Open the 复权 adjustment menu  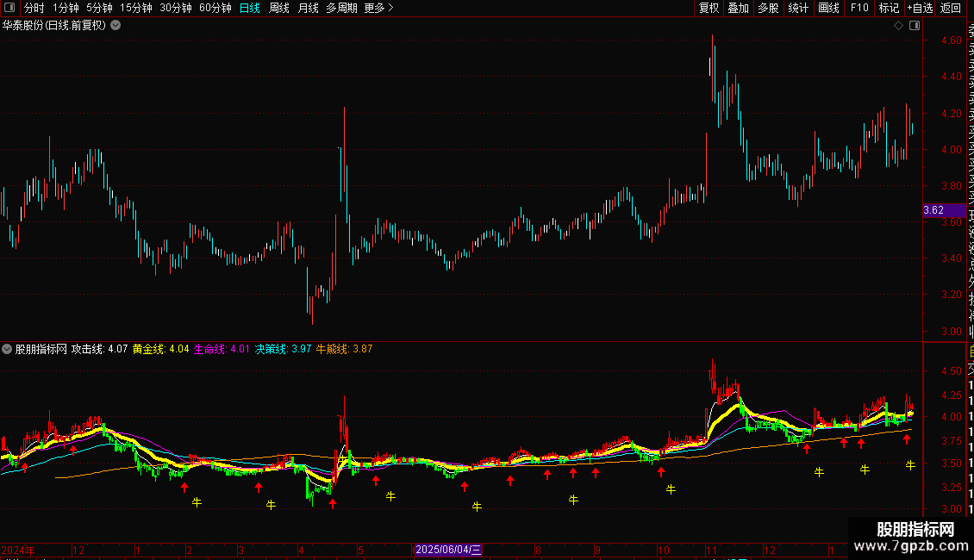click(709, 8)
